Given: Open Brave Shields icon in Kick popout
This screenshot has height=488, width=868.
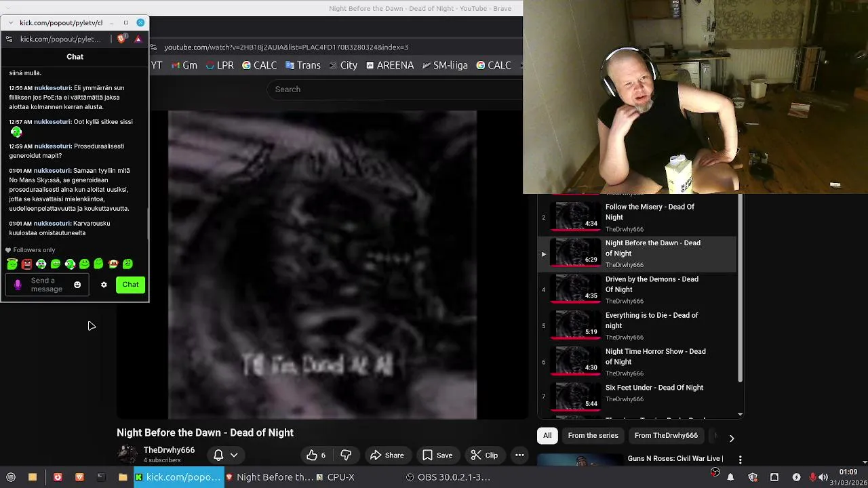Looking at the screenshot, I should 121,39.
